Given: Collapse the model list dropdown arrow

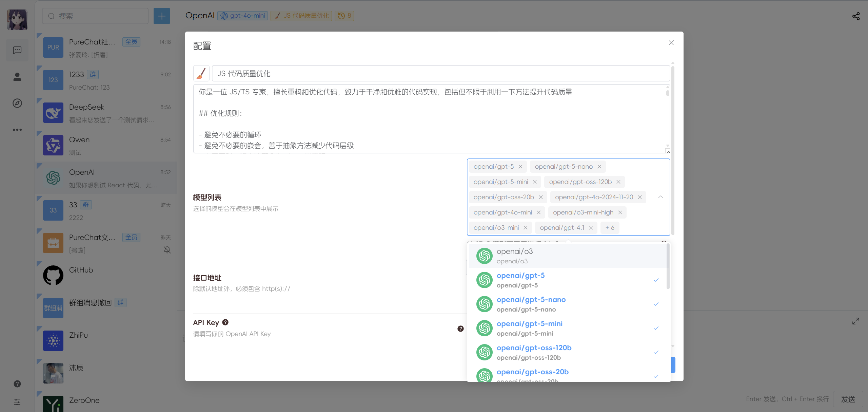Looking at the screenshot, I should pos(660,197).
